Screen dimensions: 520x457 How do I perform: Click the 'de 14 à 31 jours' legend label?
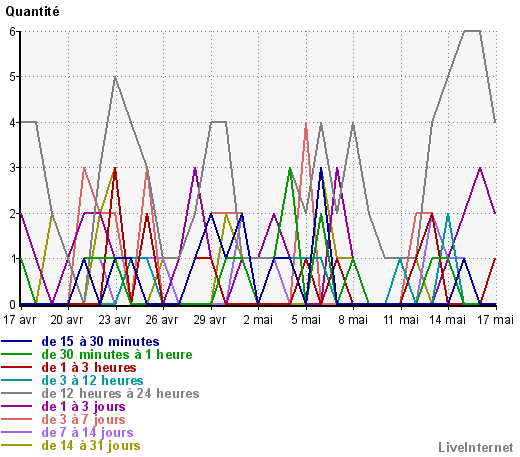[91, 446]
